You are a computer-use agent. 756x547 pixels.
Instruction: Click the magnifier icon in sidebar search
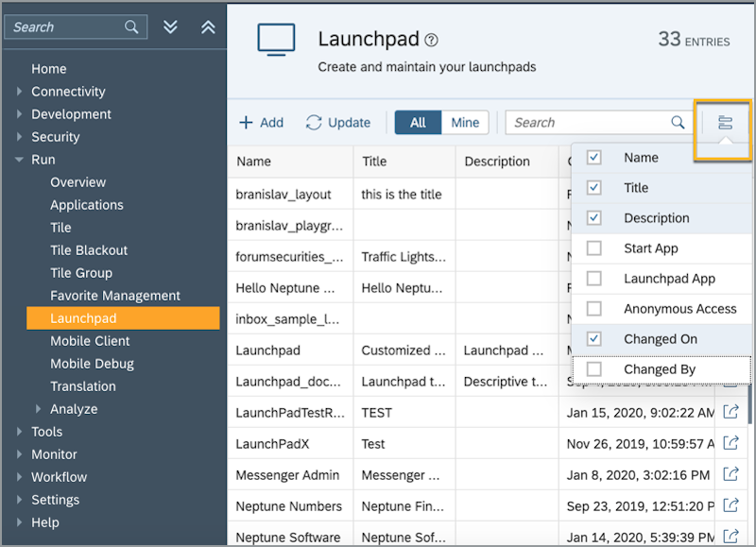132,27
